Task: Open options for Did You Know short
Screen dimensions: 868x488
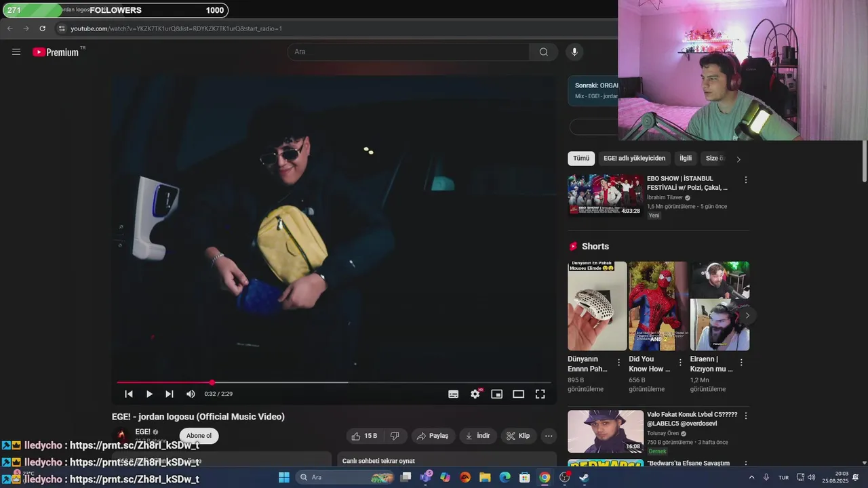Action: pyautogui.click(x=679, y=363)
